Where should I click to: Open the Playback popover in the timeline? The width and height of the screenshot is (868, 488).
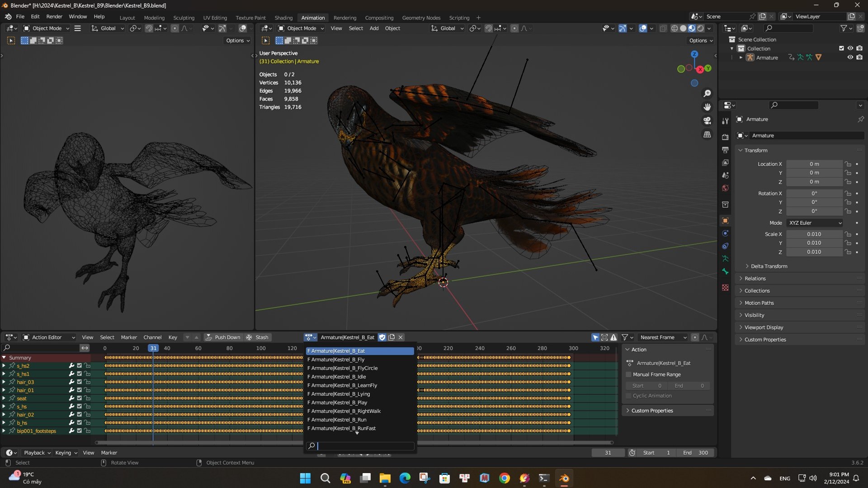(37, 453)
